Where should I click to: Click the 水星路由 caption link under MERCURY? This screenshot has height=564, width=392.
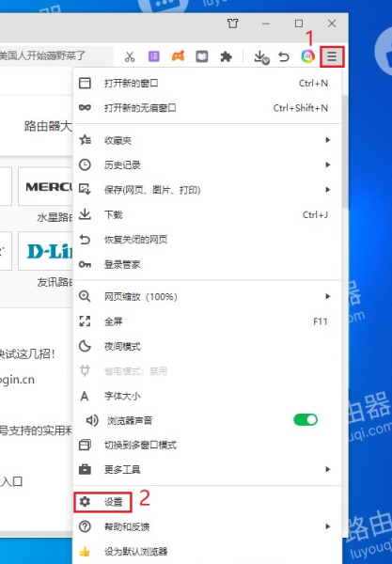55,217
